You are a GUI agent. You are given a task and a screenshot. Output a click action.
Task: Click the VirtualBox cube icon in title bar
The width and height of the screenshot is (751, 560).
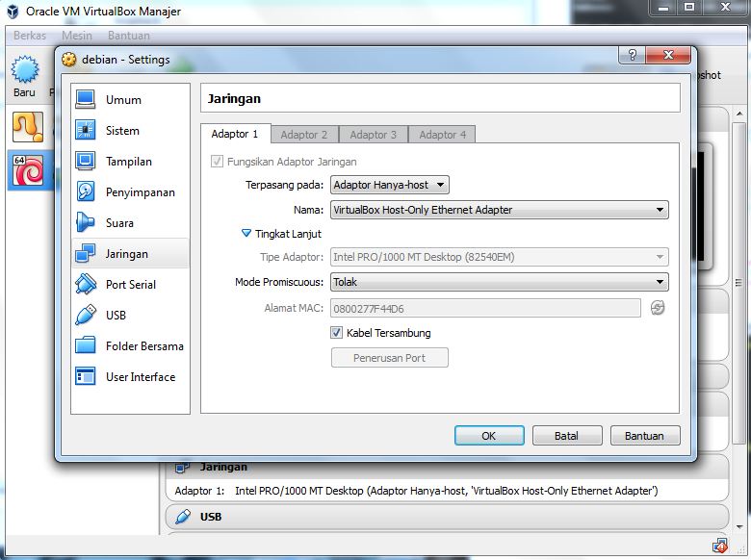[13, 11]
